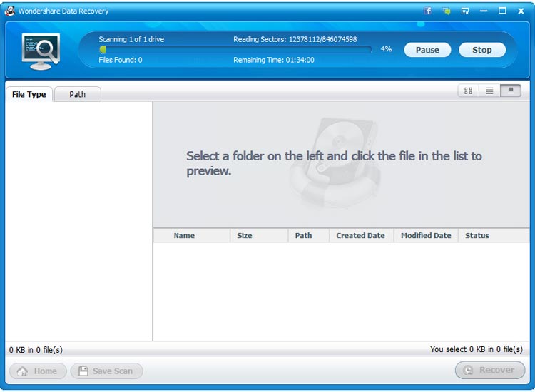Go back with the Home button
535x392 pixels.
(x=38, y=371)
